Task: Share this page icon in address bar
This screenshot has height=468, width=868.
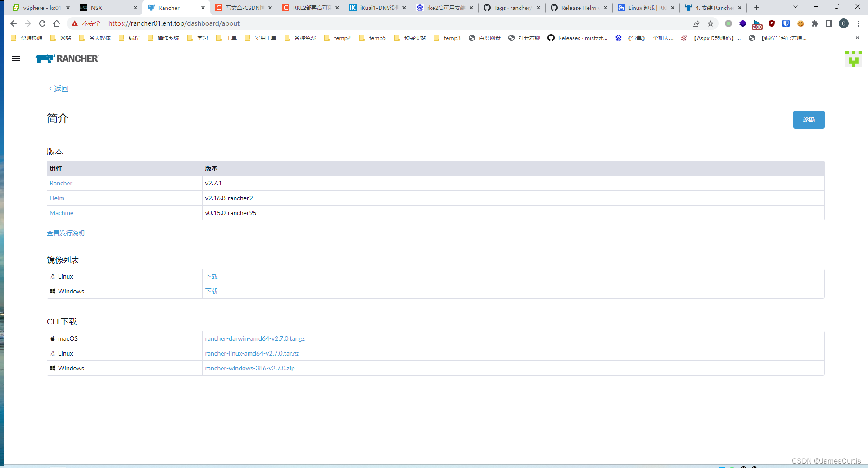Action: click(x=696, y=23)
